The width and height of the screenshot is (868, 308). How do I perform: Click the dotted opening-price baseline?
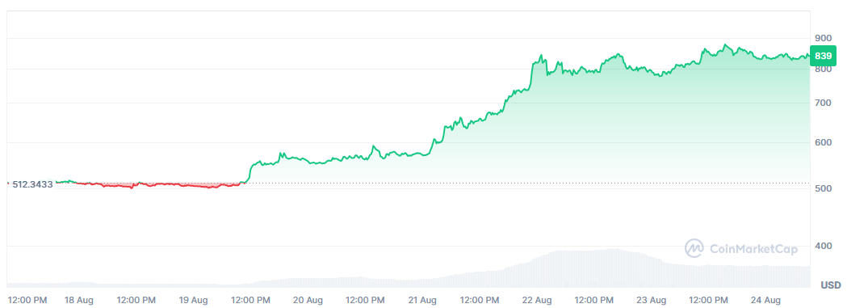pos(526,183)
